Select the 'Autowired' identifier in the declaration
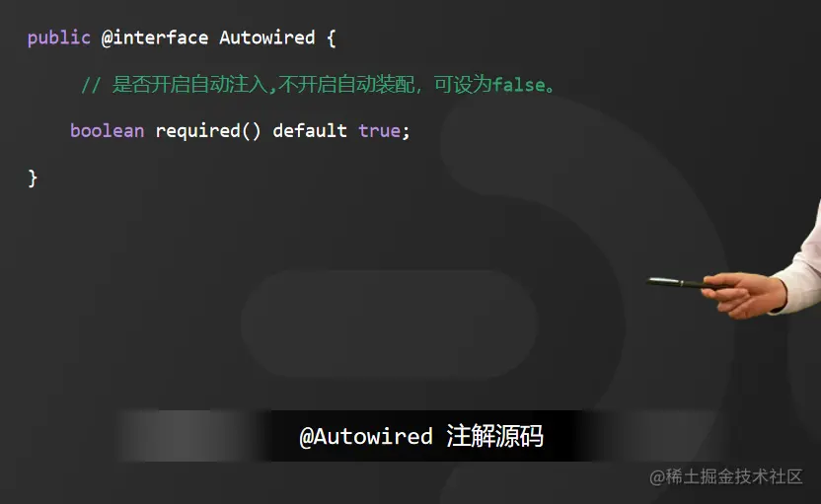The width and height of the screenshot is (821, 504). pyautogui.click(x=267, y=37)
